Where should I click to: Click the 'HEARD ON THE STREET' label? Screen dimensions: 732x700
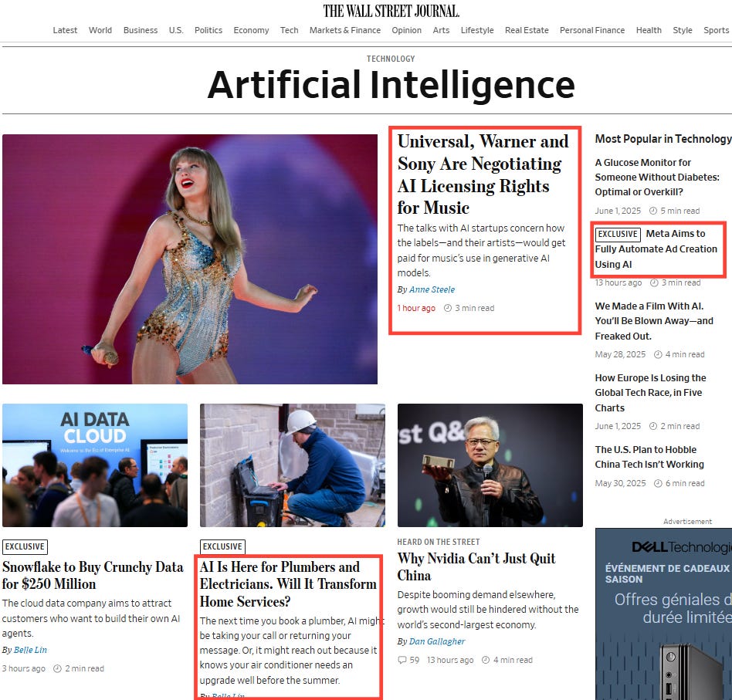click(x=439, y=542)
